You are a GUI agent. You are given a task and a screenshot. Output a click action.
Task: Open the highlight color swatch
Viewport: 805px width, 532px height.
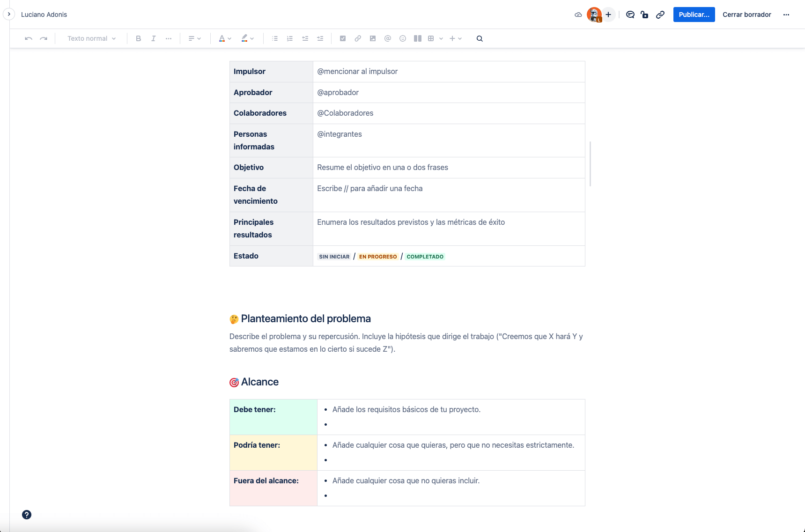247,38
